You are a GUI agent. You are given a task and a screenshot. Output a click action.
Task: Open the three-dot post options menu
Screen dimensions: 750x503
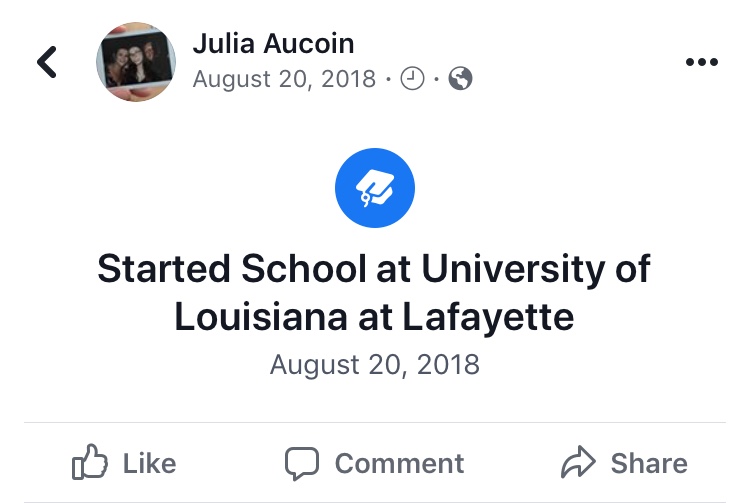click(x=701, y=62)
